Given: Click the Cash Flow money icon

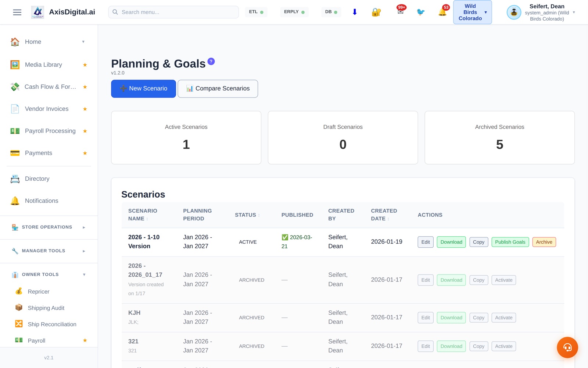Looking at the screenshot, I should (x=15, y=87).
